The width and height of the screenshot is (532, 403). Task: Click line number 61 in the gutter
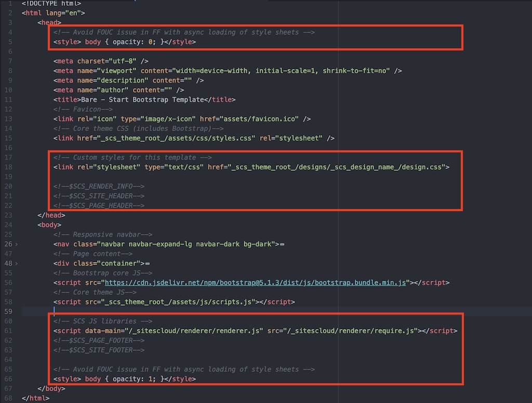point(9,331)
